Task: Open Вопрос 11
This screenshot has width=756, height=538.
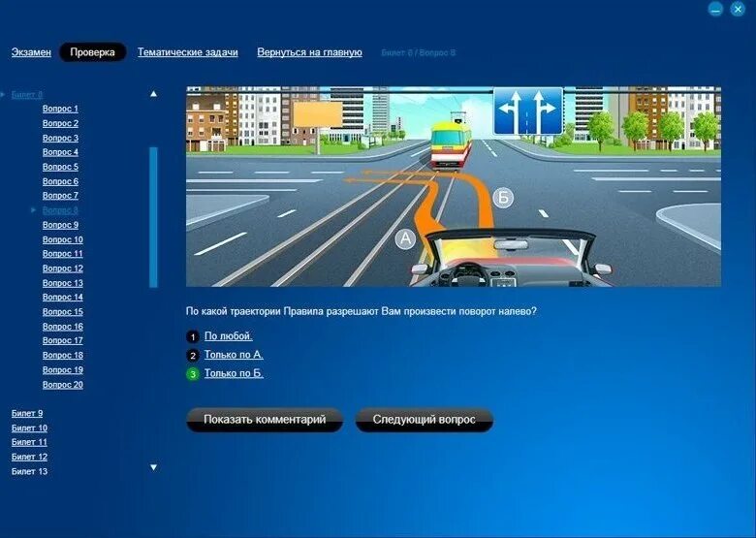Action: (63, 254)
